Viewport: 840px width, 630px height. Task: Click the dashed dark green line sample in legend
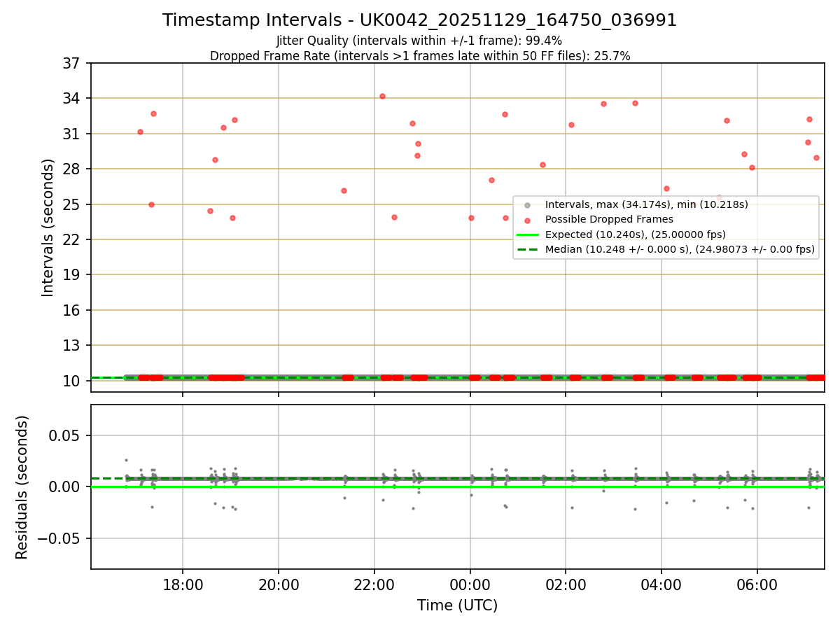(x=528, y=248)
